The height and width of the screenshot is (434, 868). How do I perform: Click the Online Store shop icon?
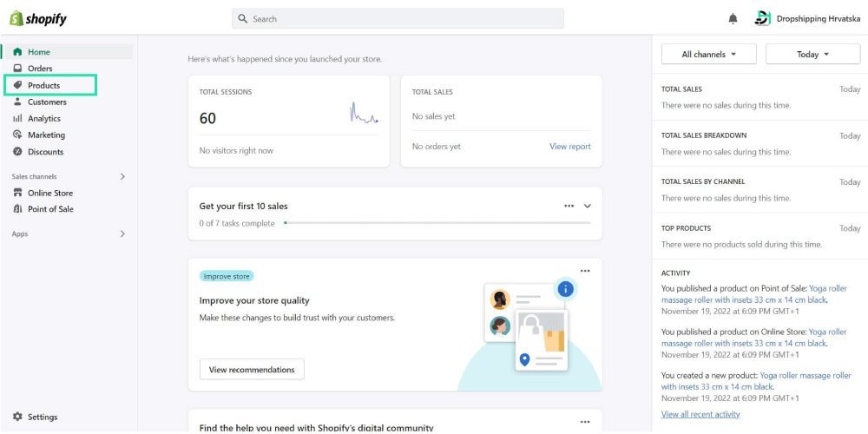coord(17,194)
